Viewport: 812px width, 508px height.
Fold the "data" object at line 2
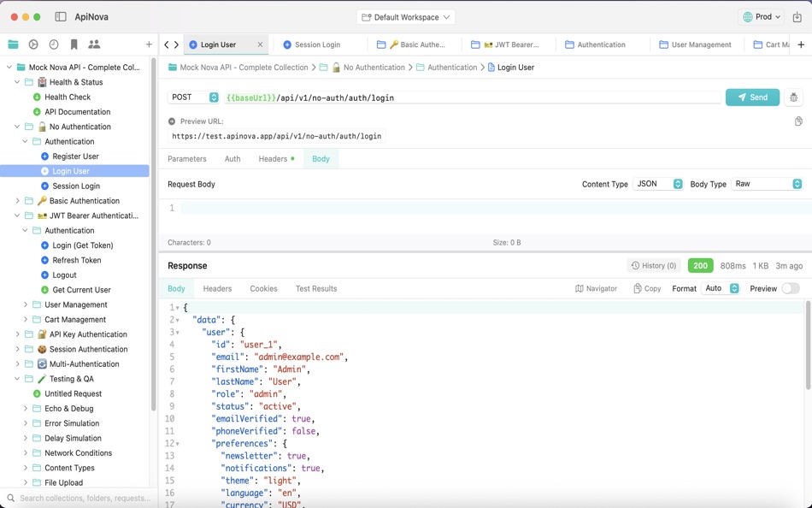[178, 321]
